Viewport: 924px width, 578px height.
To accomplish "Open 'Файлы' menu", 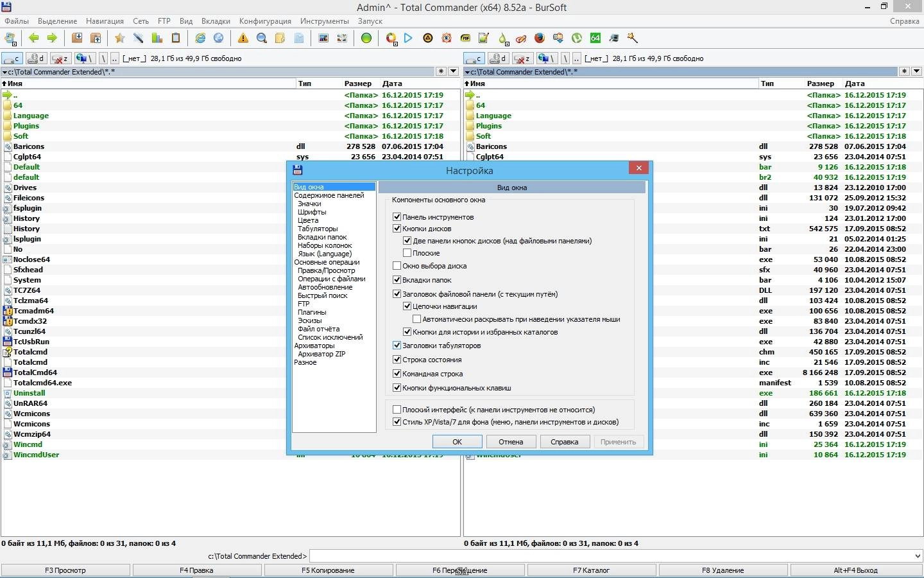I will pyautogui.click(x=17, y=21).
